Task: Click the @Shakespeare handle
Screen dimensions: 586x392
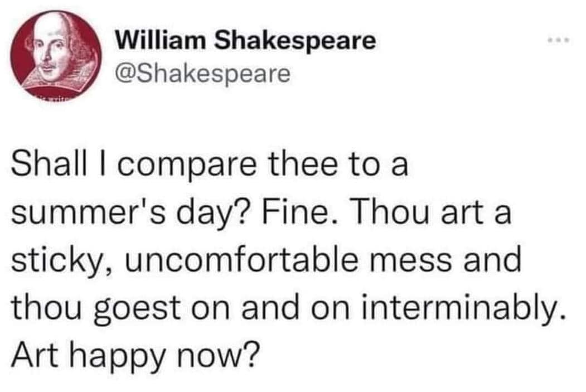Action: [x=202, y=73]
